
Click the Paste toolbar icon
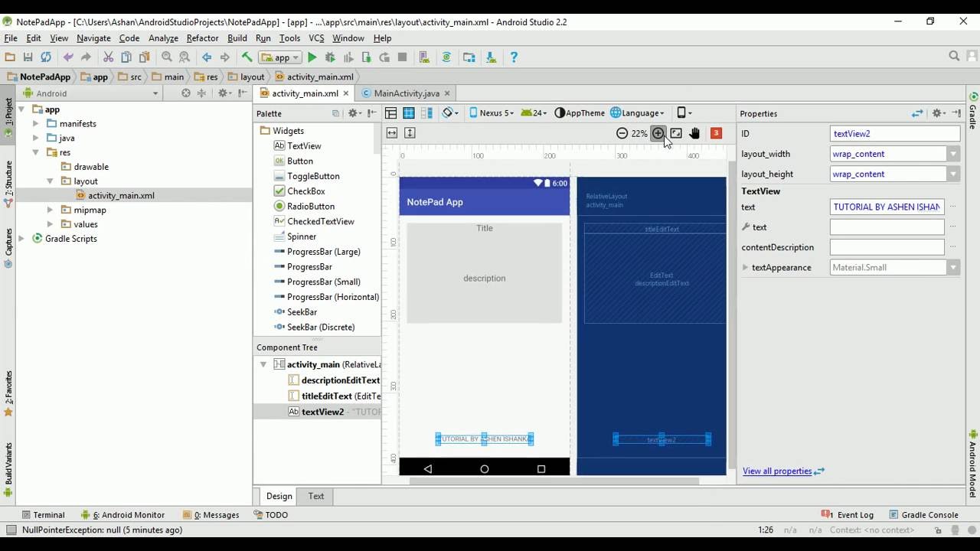144,57
